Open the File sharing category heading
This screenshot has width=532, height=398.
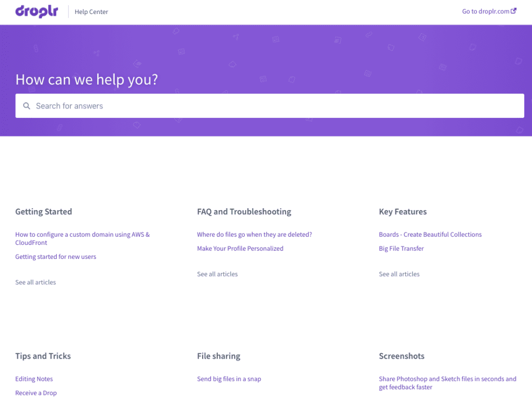pos(219,356)
